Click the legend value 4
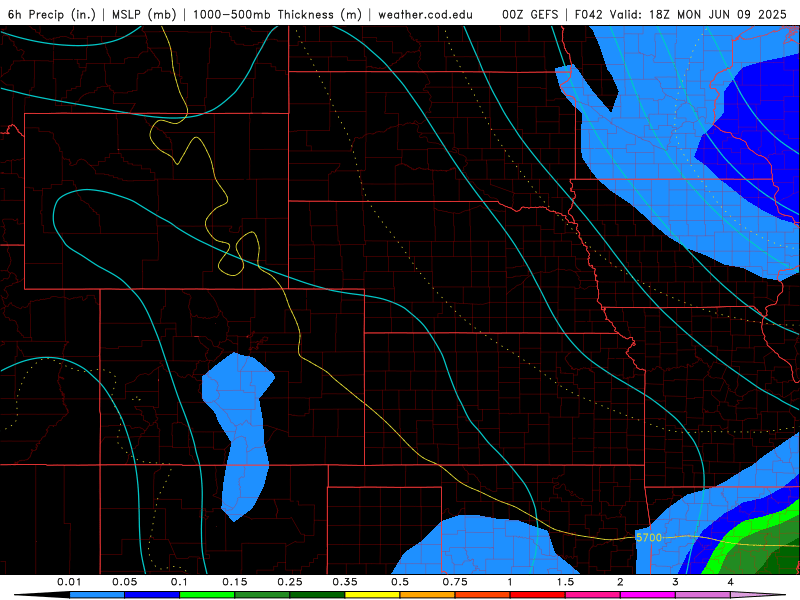The image size is (800, 600). point(731,582)
